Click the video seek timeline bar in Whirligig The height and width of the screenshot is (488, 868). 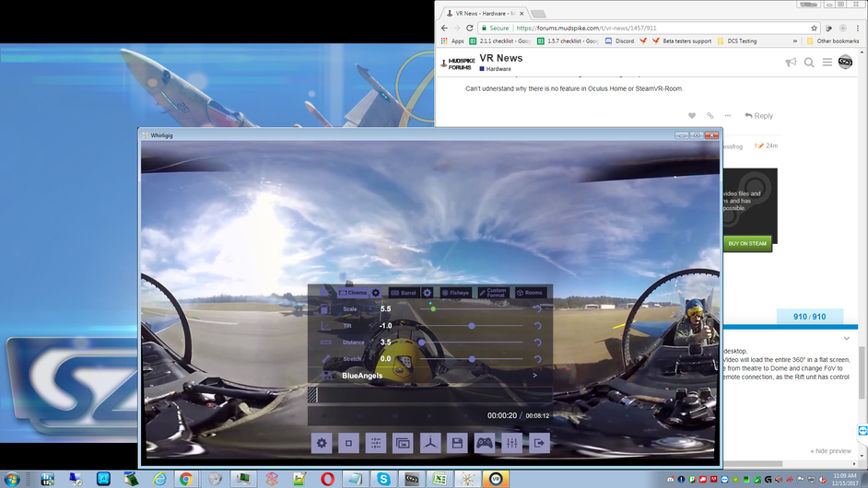coord(429,394)
